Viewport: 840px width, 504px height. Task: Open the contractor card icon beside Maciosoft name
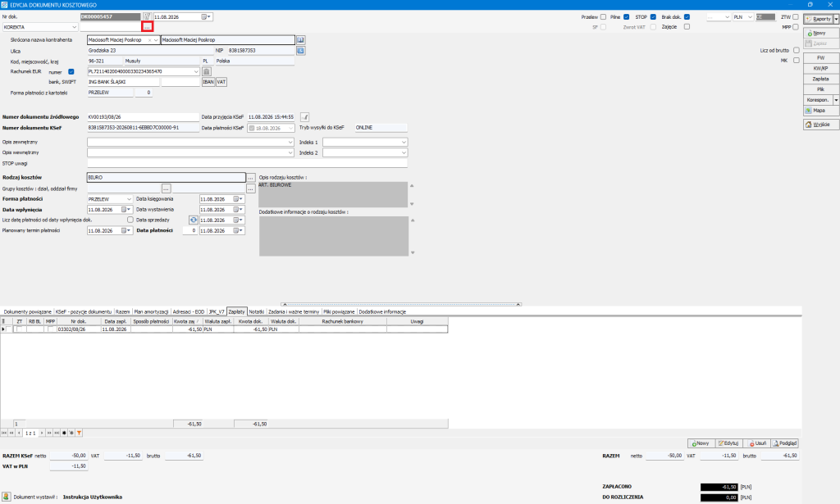(x=300, y=40)
